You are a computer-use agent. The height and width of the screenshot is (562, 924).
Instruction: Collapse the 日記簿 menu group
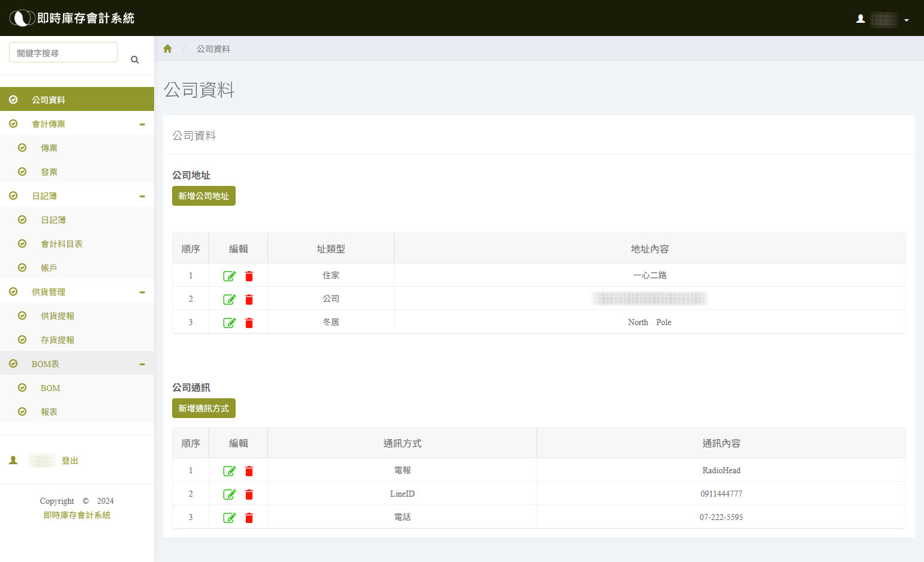pos(142,196)
